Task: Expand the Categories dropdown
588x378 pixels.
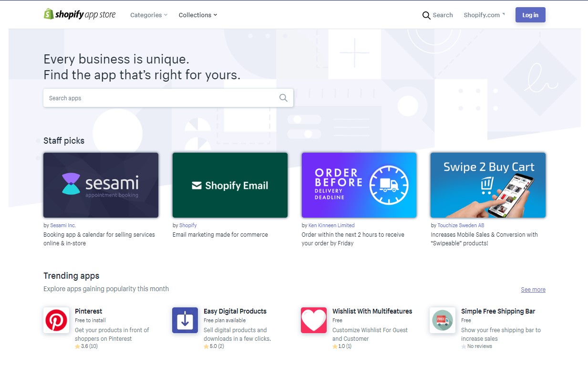Action: point(149,15)
